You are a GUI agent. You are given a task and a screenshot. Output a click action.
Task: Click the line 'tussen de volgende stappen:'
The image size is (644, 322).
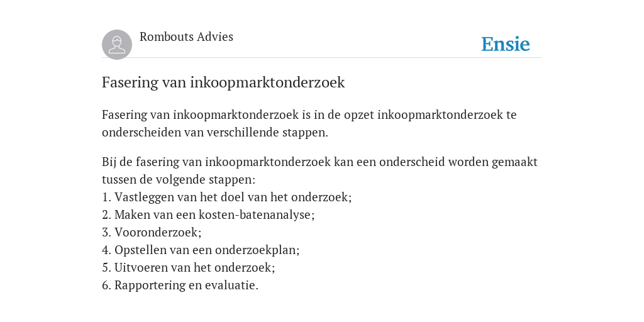pyautogui.click(x=179, y=179)
